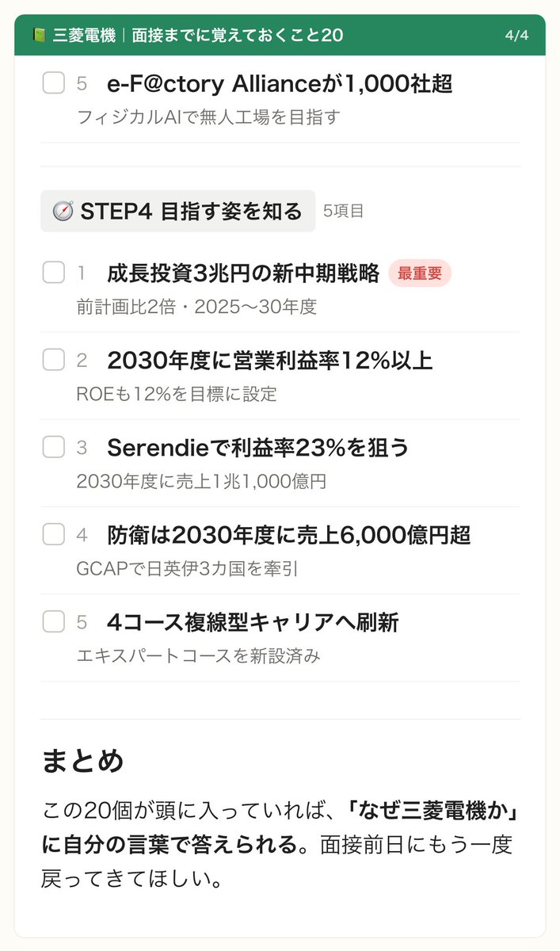
Task: Select the 防衛は2030年度に売上6,000億円超 title text
Action: tap(289, 535)
